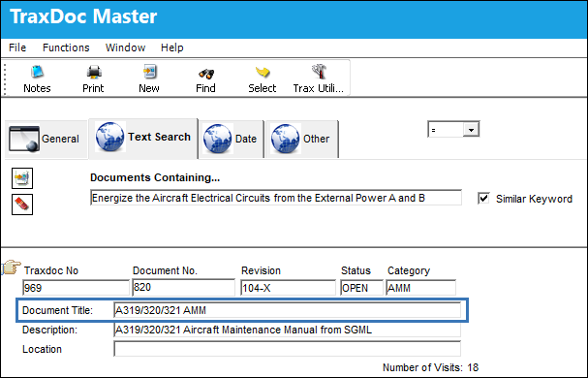Switch to the General tab

click(x=46, y=139)
